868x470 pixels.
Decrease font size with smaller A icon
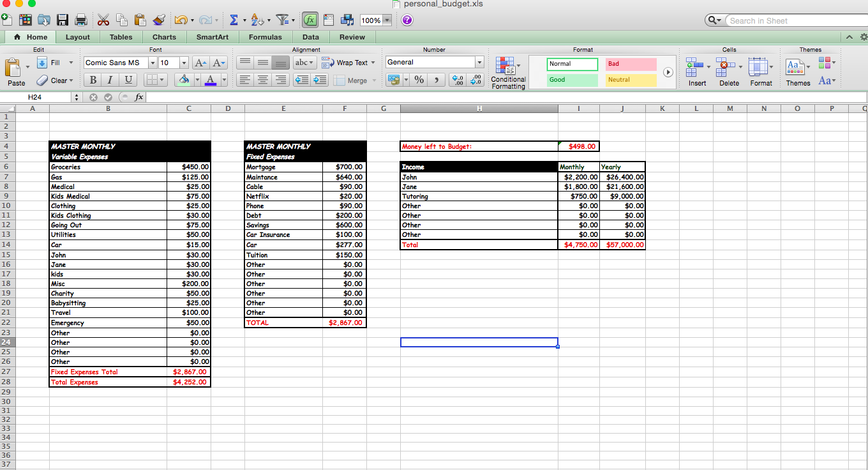[x=219, y=63]
